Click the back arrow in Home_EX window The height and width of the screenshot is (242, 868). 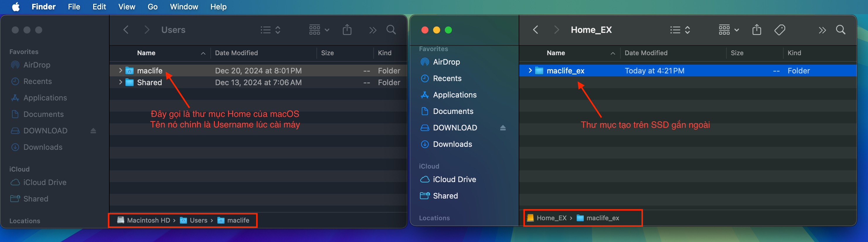pyautogui.click(x=535, y=30)
